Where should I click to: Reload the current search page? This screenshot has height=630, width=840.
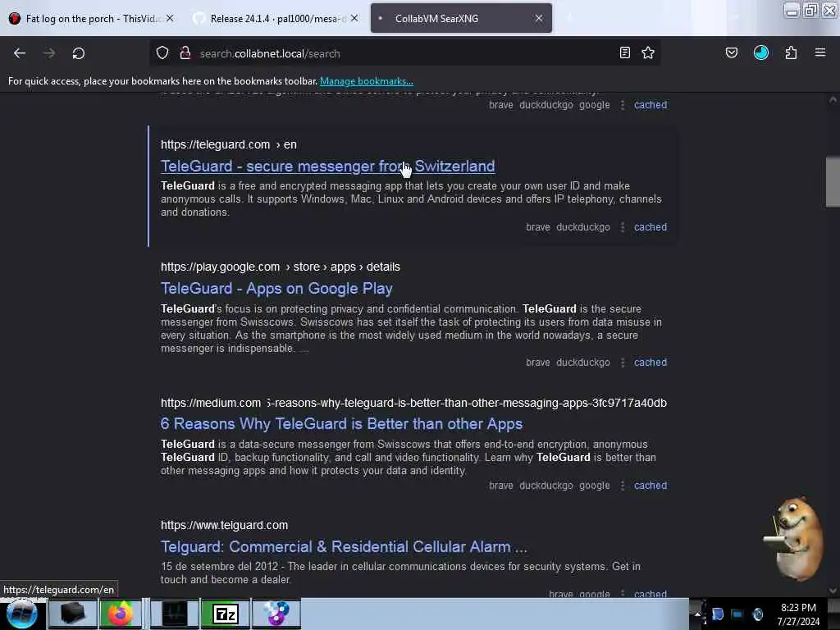pyautogui.click(x=78, y=53)
